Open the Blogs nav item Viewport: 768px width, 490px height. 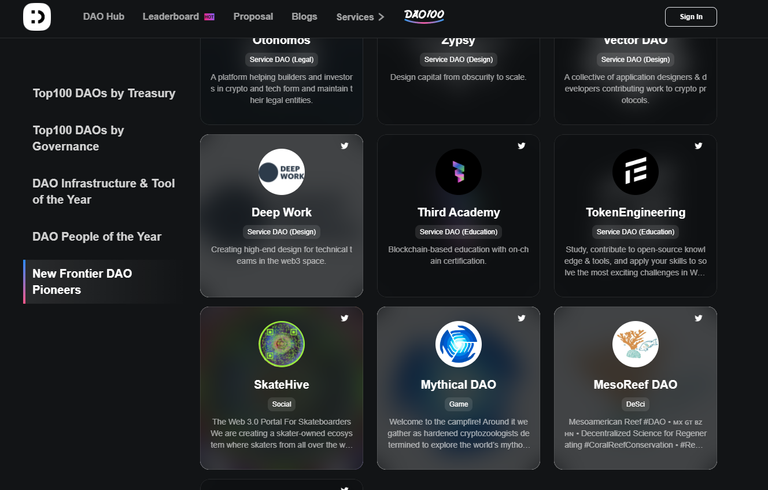pyautogui.click(x=304, y=17)
